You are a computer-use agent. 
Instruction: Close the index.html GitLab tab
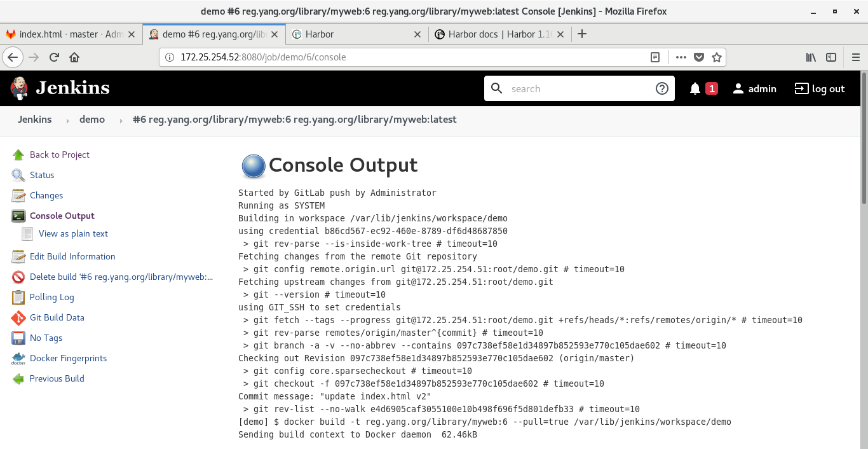click(132, 34)
